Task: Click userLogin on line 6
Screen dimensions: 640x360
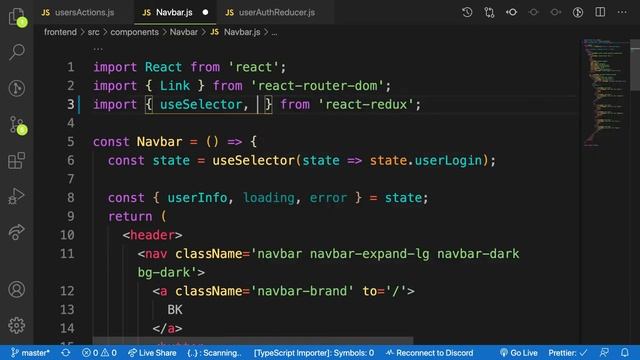Action: point(448,160)
